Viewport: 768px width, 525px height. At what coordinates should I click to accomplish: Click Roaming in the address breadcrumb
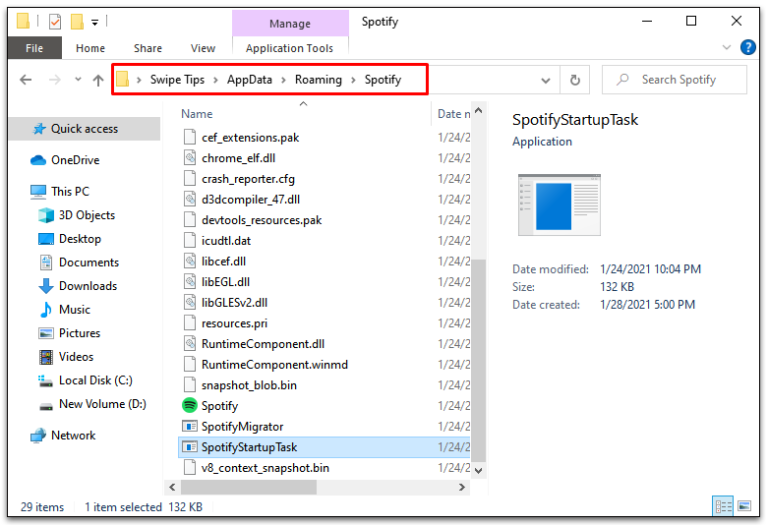coord(318,80)
